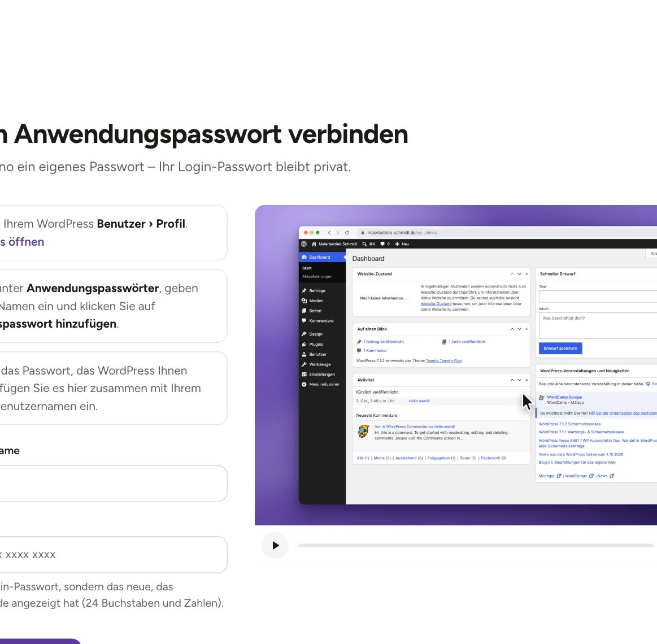This screenshot has height=644, width=657.
Task: Open the "1 Beitrag veröffentlicht" link
Action: click(384, 342)
